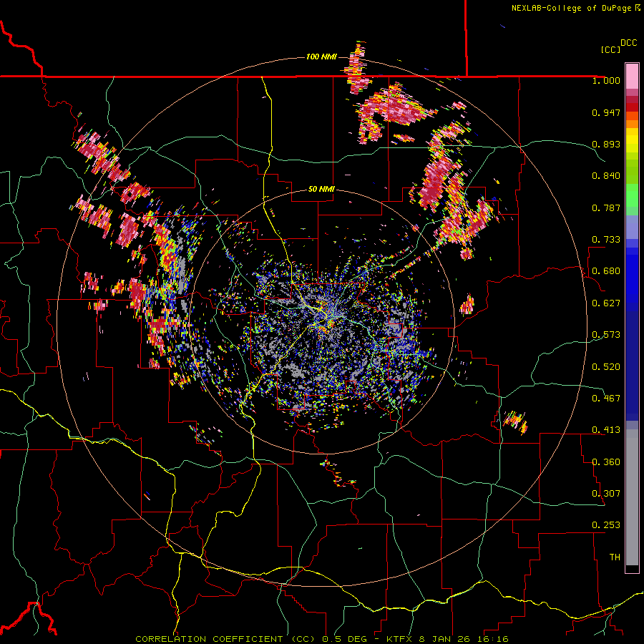Select the 0.520 legend value

pyautogui.click(x=606, y=367)
